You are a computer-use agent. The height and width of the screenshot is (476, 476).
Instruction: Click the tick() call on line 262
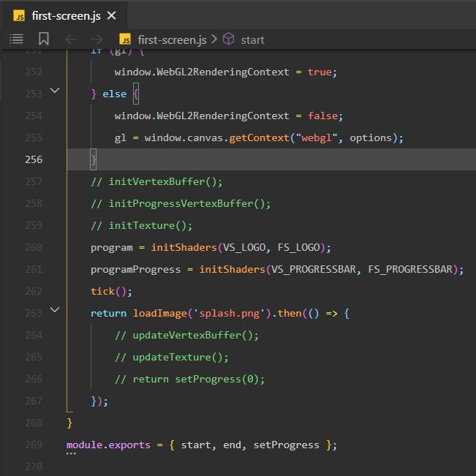point(111,292)
